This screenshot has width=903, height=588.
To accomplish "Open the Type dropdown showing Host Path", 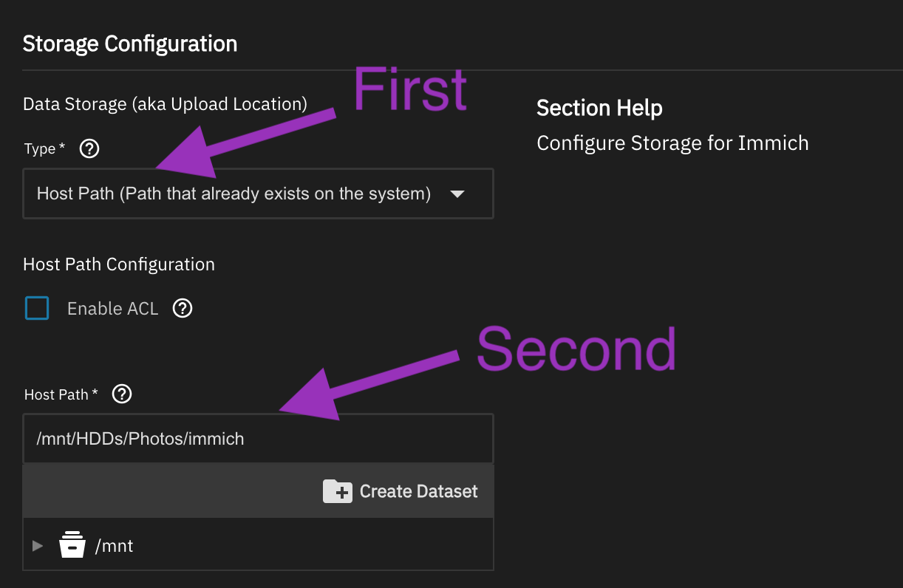I will [x=258, y=194].
